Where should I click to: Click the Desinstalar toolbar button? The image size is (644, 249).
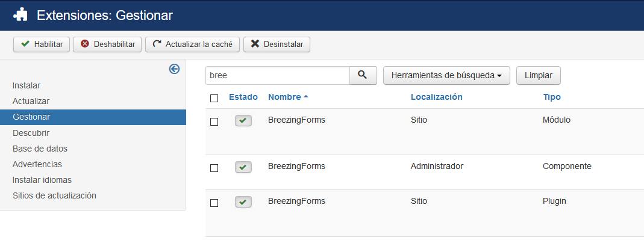click(x=277, y=45)
